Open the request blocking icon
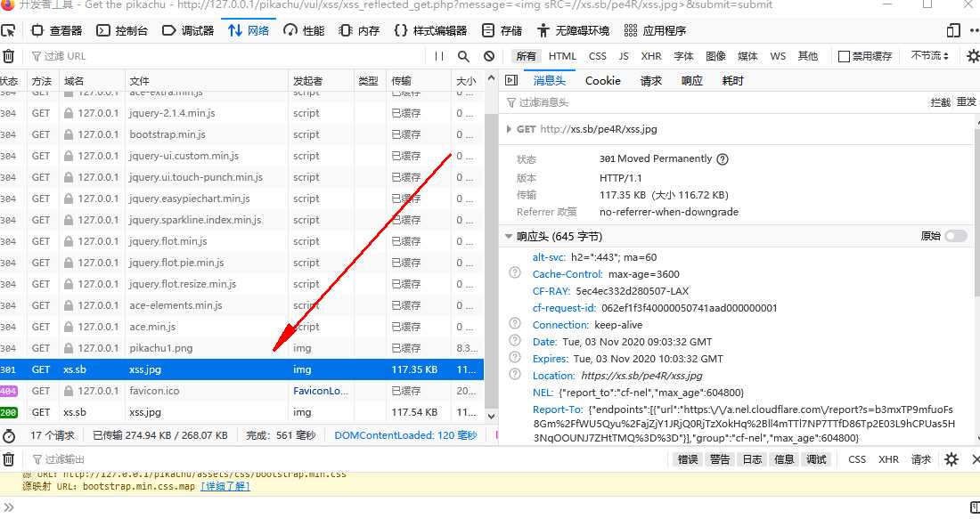Image resolution: width=980 pixels, height=527 pixels. click(x=489, y=56)
